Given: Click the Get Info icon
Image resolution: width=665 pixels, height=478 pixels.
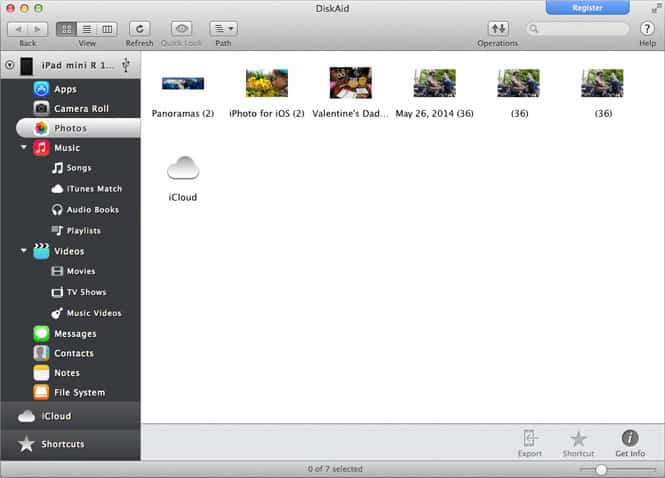Looking at the screenshot, I should (630, 439).
